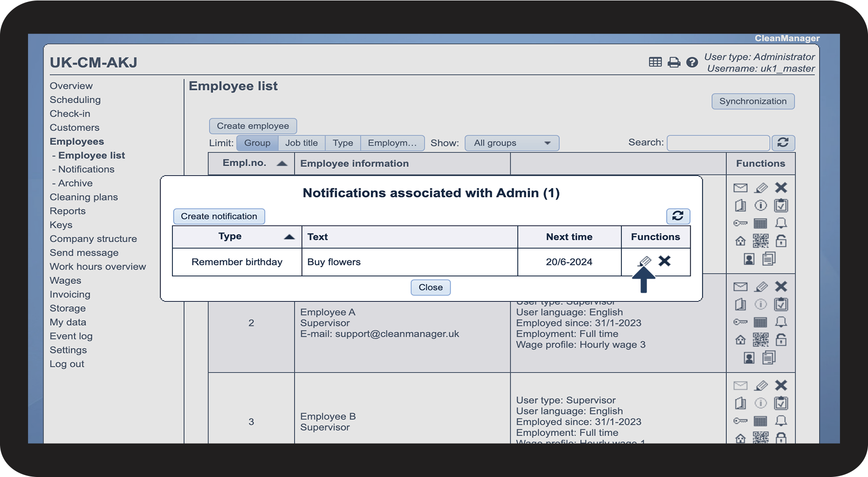Click the printer icon in header
868x477 pixels.
tap(674, 62)
